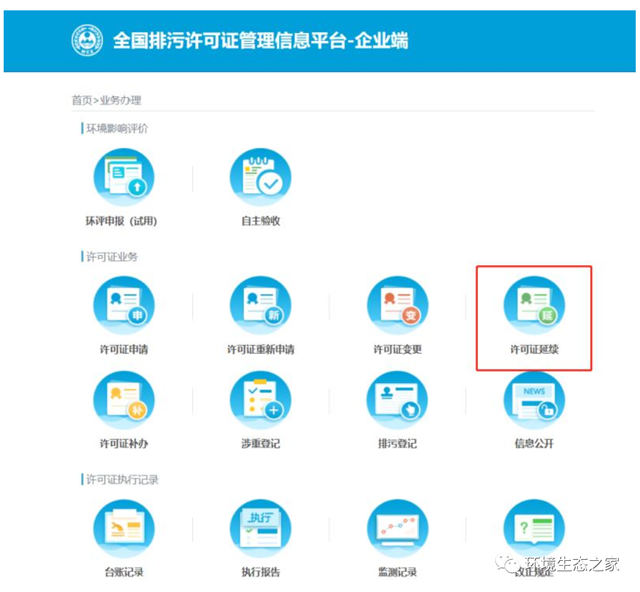Viewport: 640px width, 592px height.
Task: Click the 许可证变更 text label
Action: pos(398,349)
